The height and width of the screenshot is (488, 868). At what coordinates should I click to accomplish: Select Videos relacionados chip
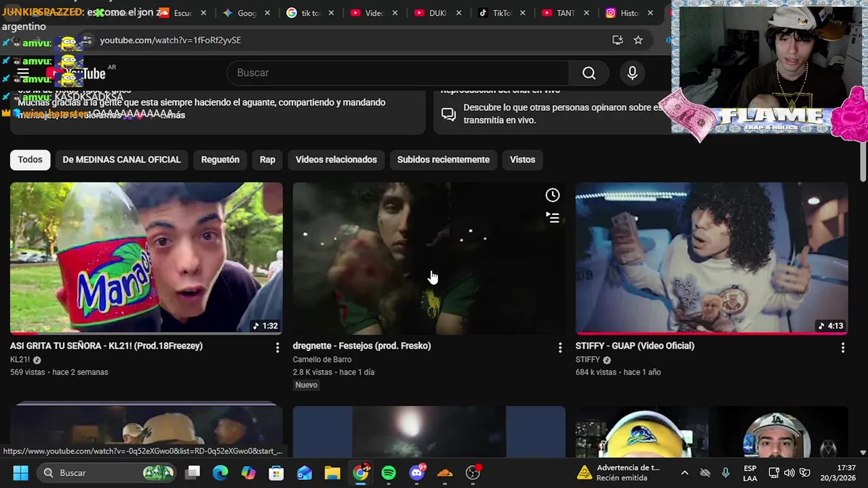336,160
